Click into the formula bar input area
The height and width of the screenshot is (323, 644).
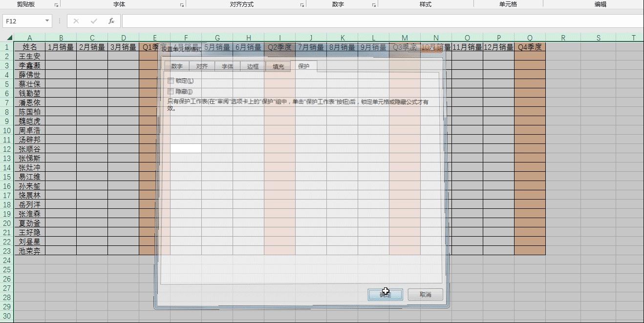coord(383,21)
